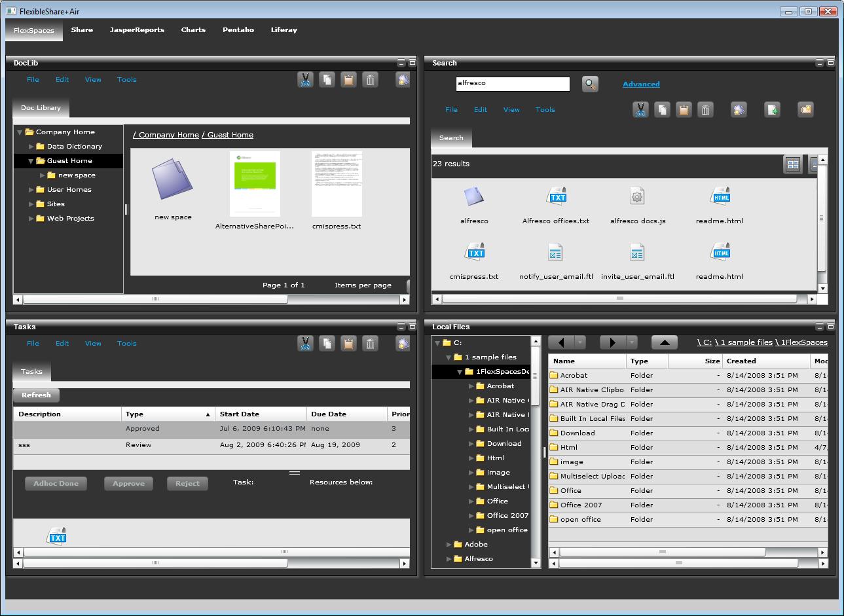This screenshot has height=616, width=844.
Task: Navigate back in Local Files panel
Action: 561,342
